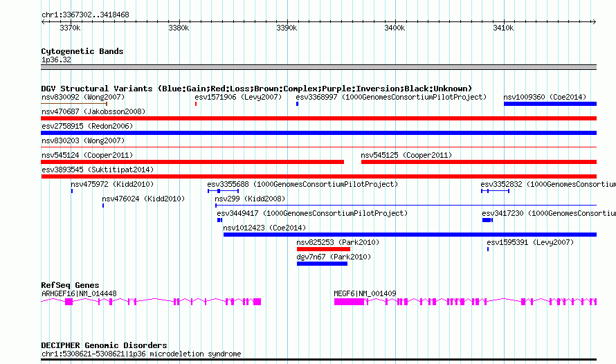
Task: Select the blue esv3417230 block
Action: 487,220
